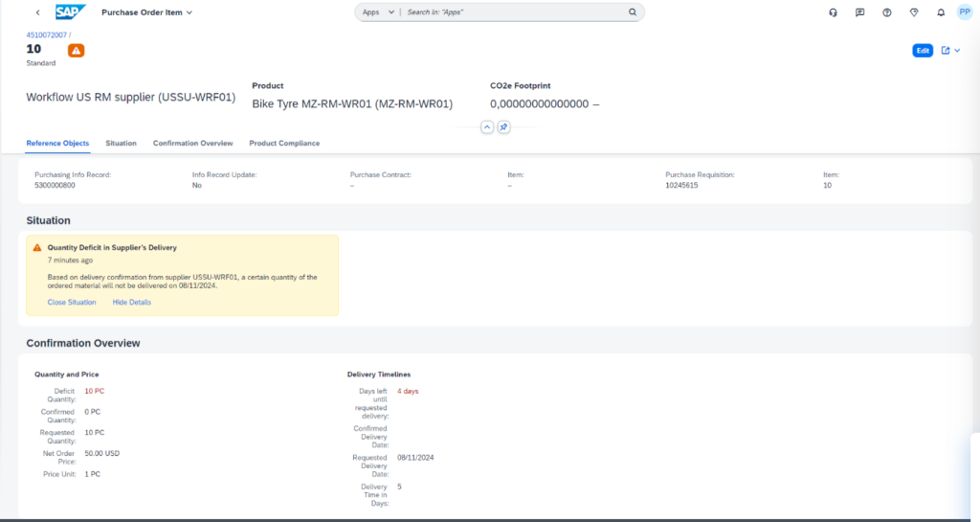Click the search magnifier icon
Viewport: 980px width, 522px height.
[x=633, y=12]
